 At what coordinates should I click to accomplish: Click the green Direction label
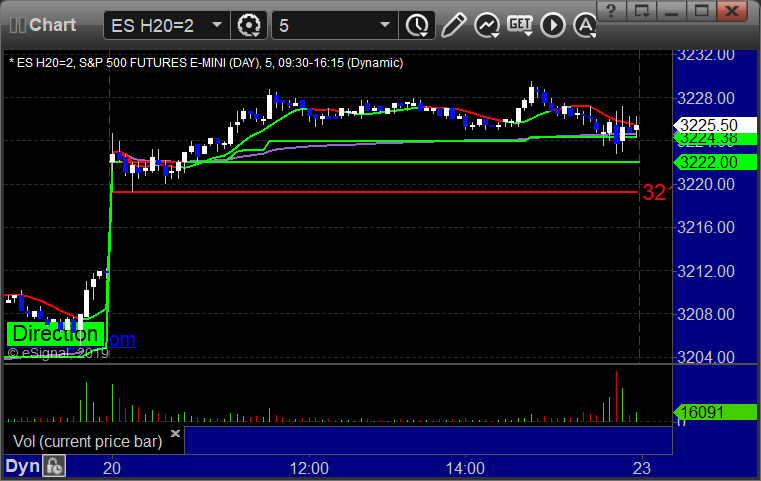[x=55, y=334]
